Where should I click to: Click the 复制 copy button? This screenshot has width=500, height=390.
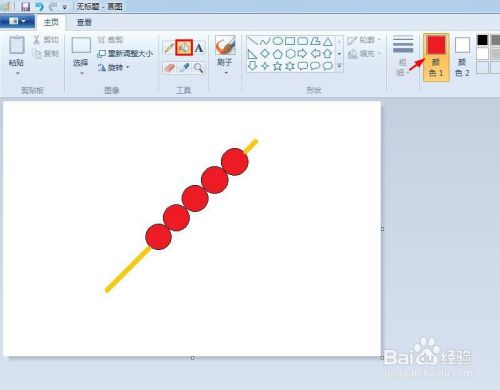(x=46, y=53)
